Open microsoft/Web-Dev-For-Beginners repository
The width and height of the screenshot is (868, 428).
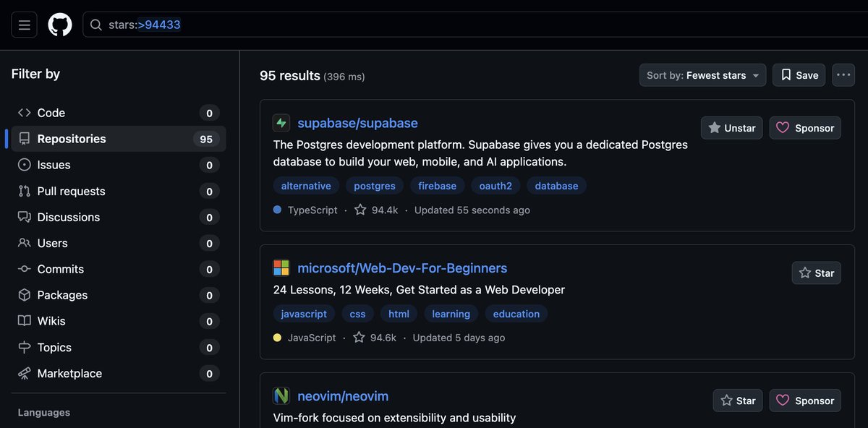(402, 268)
